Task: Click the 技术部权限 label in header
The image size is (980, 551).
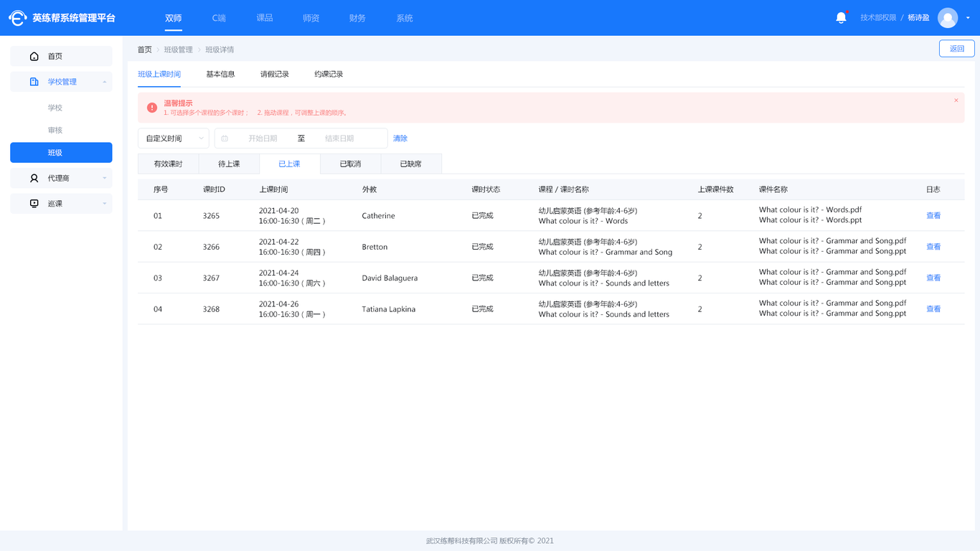Action: [878, 18]
